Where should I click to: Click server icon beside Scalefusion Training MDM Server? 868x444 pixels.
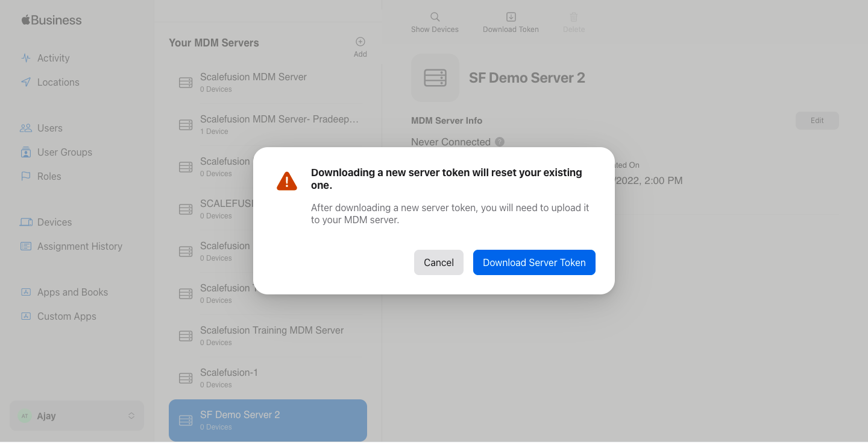(x=186, y=336)
